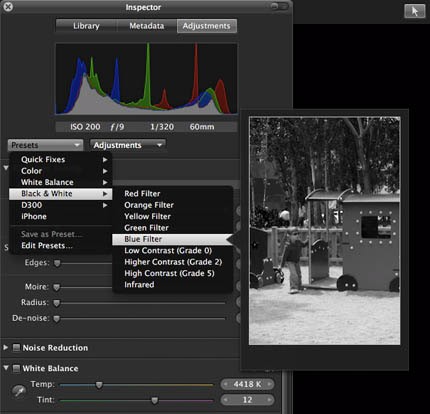Viewport: 430px width, 414px height.
Task: Increase Tint value with right stepper arrow
Action: click(x=269, y=400)
